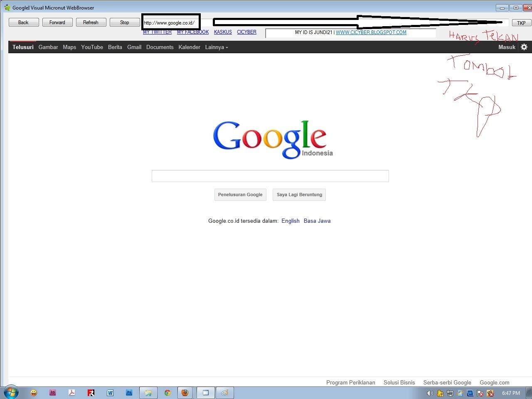
Task: Click the Stop button
Action: pyautogui.click(x=125, y=22)
